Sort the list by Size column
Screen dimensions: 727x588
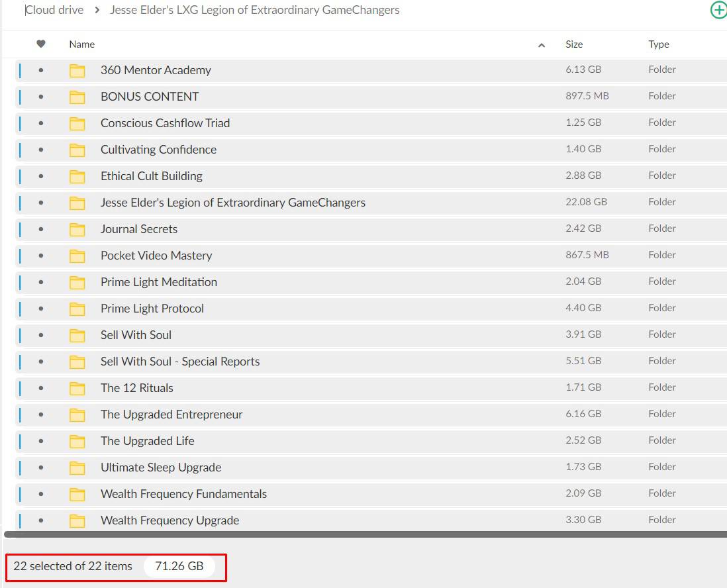(x=574, y=44)
